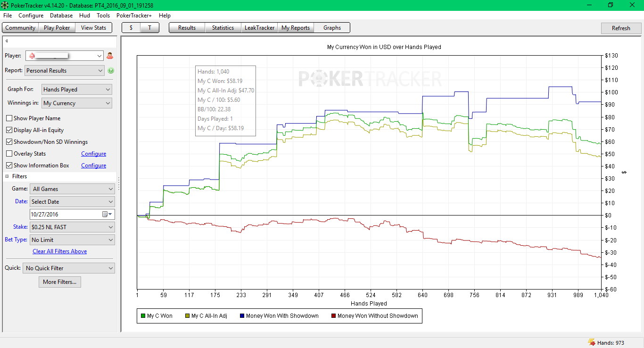Click the More Filters... button
This screenshot has height=348, width=644.
point(59,282)
